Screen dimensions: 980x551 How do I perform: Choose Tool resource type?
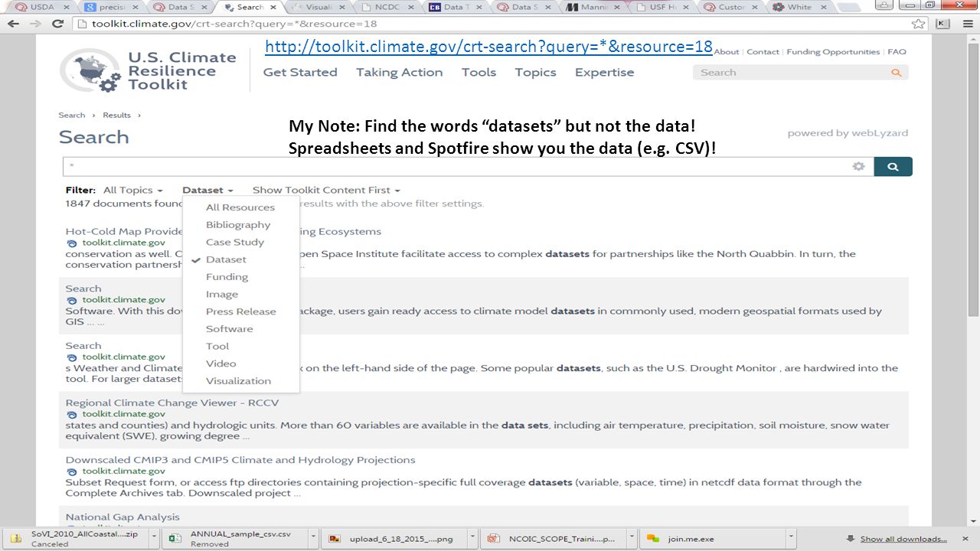pos(240,346)
